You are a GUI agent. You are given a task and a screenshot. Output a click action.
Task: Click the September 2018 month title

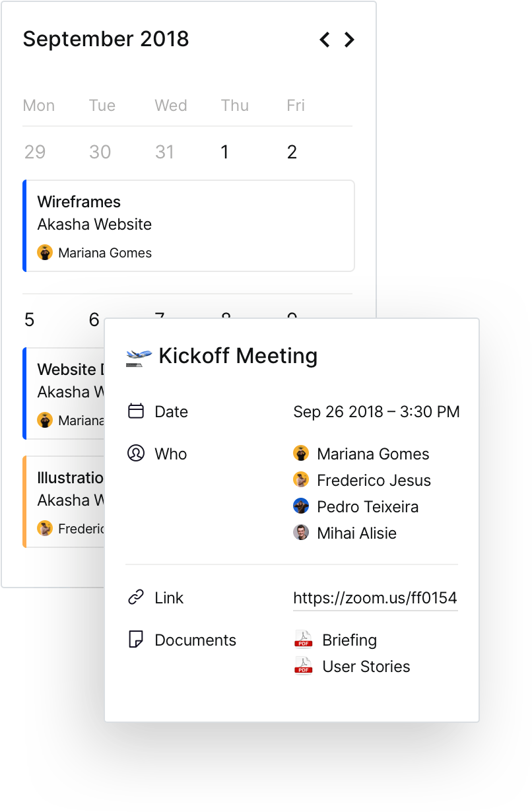click(106, 39)
